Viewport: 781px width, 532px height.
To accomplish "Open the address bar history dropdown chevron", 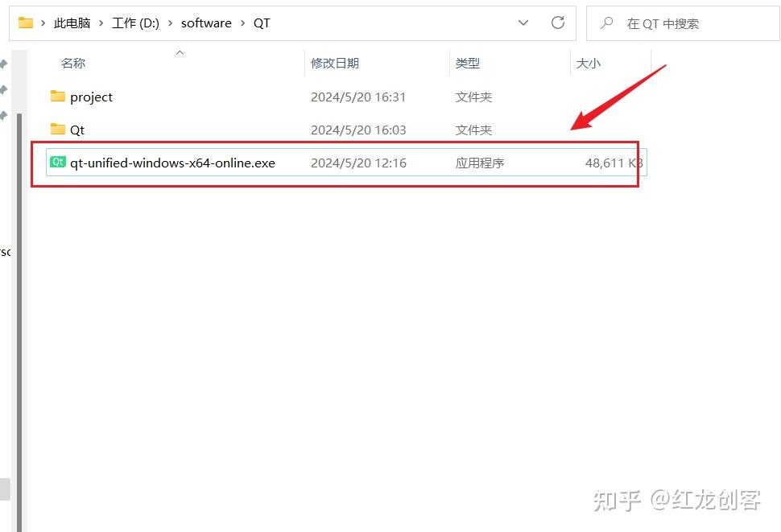I will 523,23.
